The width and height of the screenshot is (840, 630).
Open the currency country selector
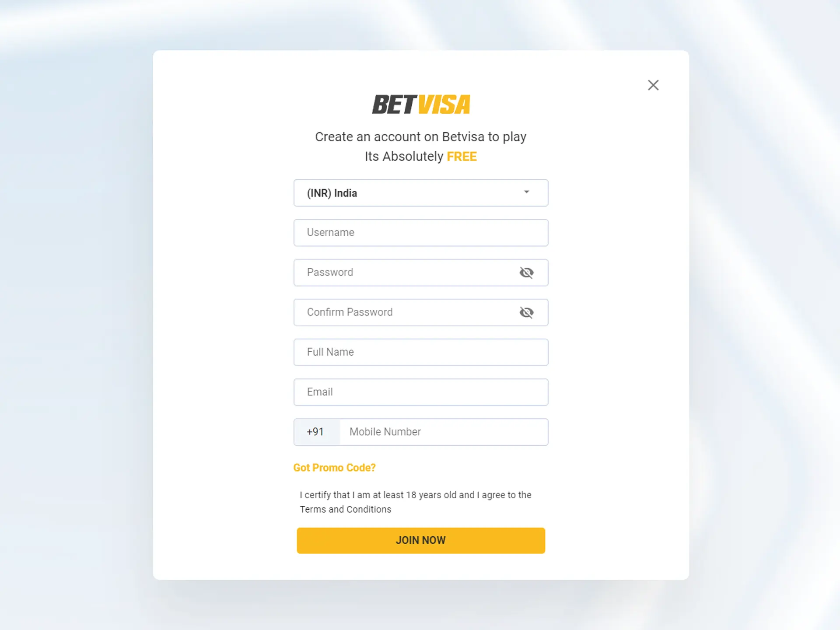pos(421,192)
